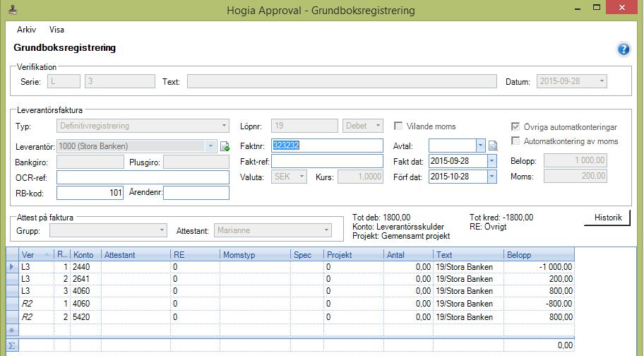This screenshot has height=356, width=644.
Task: Click the belopp cell -800,00
Action: click(x=539, y=304)
